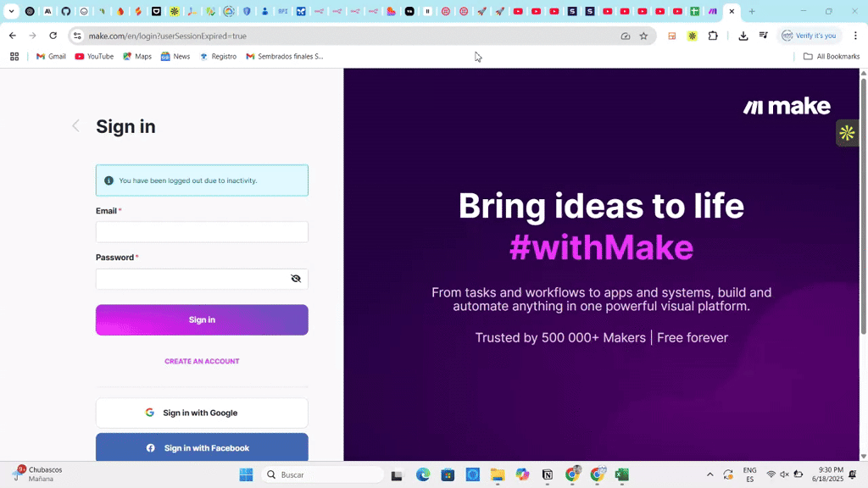Viewport: 868px width, 488px height.
Task: Open Copilot from the taskbar
Action: click(x=522, y=474)
